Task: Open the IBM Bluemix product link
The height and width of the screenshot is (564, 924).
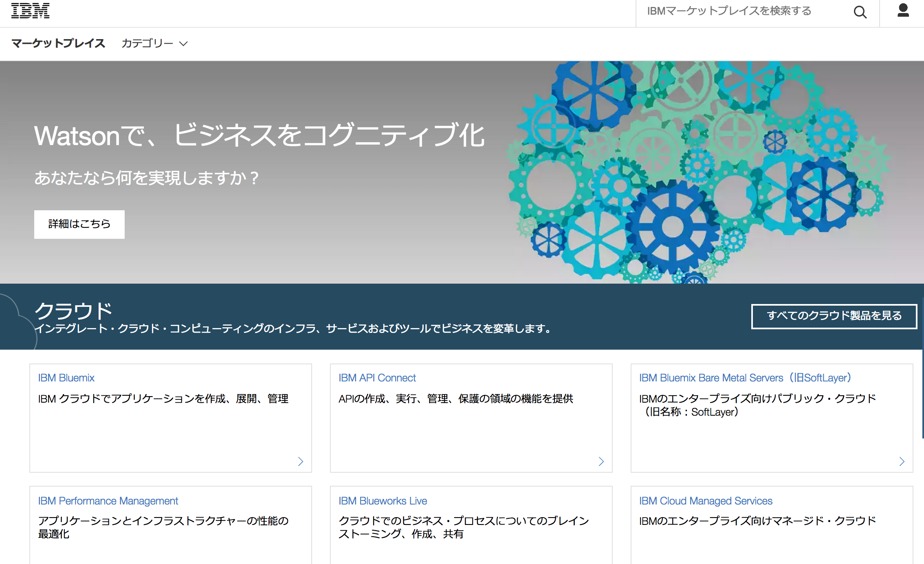Action: click(x=66, y=378)
